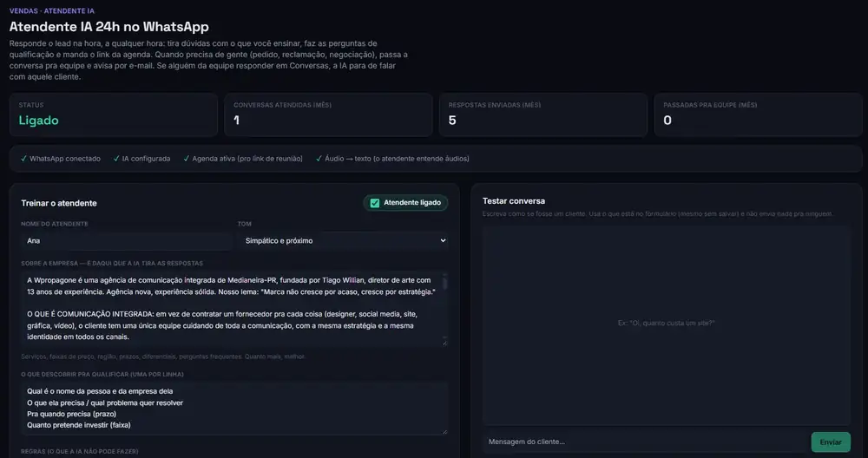868x458 pixels.
Task: Send the test message with Enviar
Action: [x=831, y=442]
